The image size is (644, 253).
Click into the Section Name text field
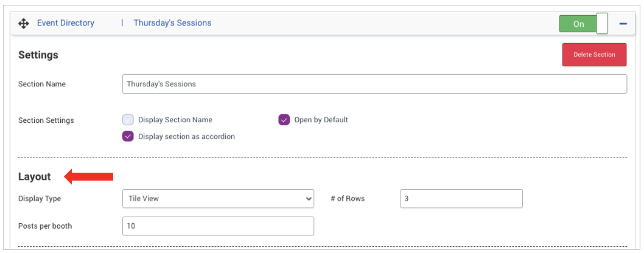374,84
